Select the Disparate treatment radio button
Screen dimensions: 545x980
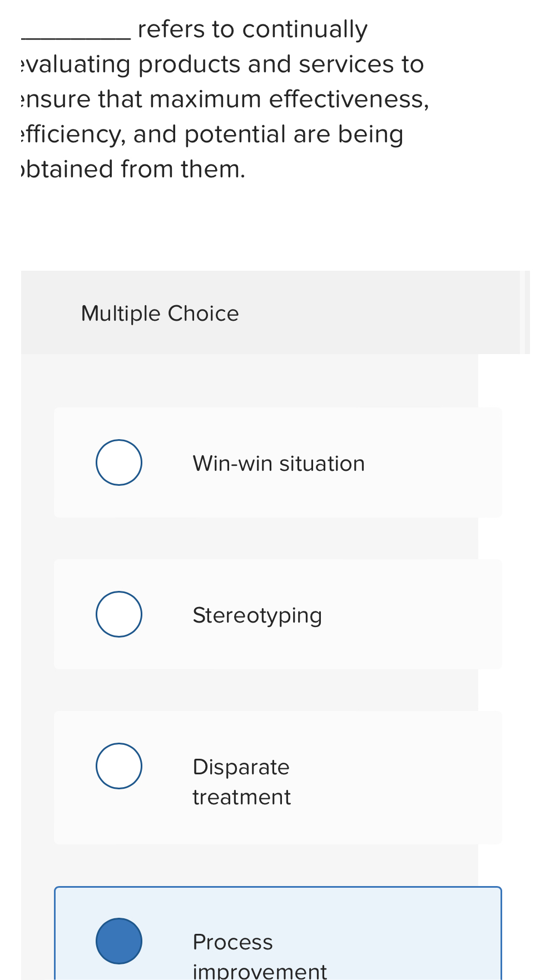pyautogui.click(x=119, y=766)
